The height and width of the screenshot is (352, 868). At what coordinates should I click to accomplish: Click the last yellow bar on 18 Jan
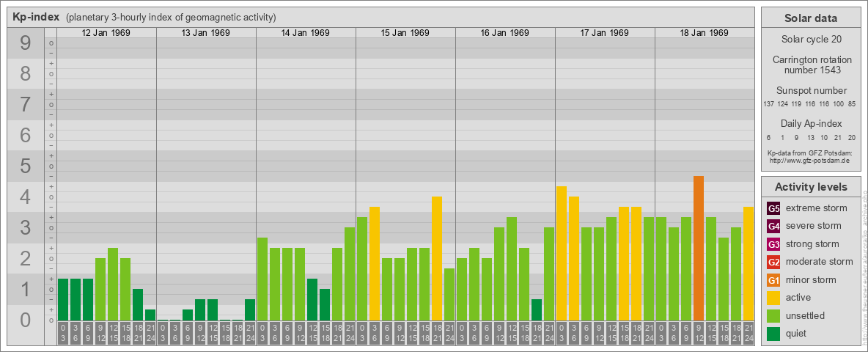coord(748,263)
